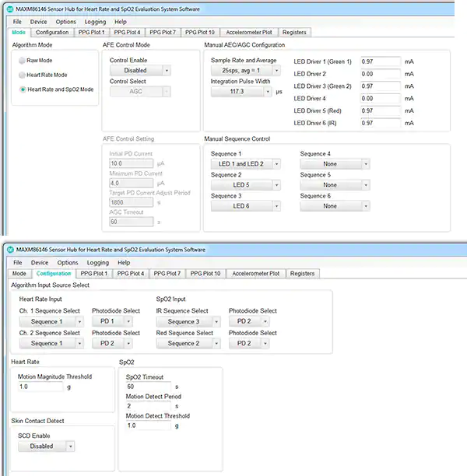Switch to PPG Plot 7 tab in top window

(163, 32)
